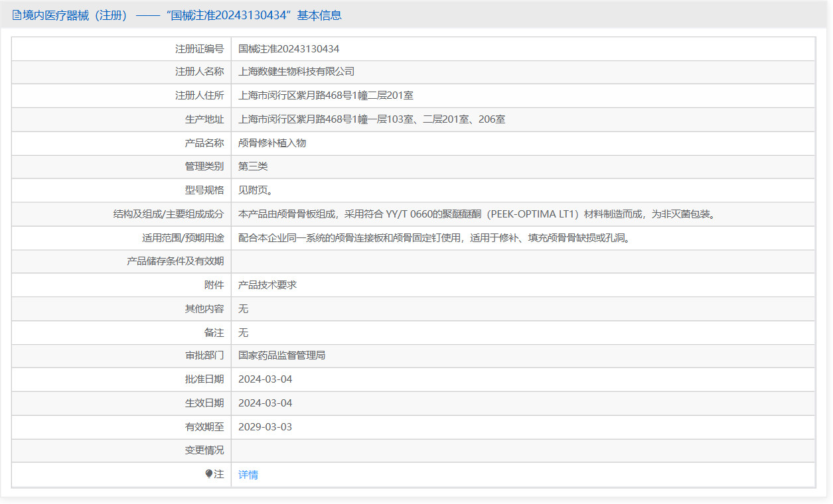Select product name 颅骨修补植入物
833x504 pixels.
click(x=272, y=143)
